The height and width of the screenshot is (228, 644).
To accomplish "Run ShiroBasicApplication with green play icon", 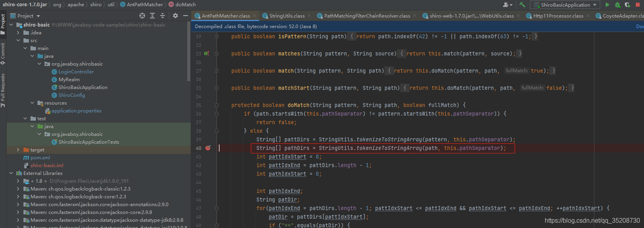I will click(607, 5).
